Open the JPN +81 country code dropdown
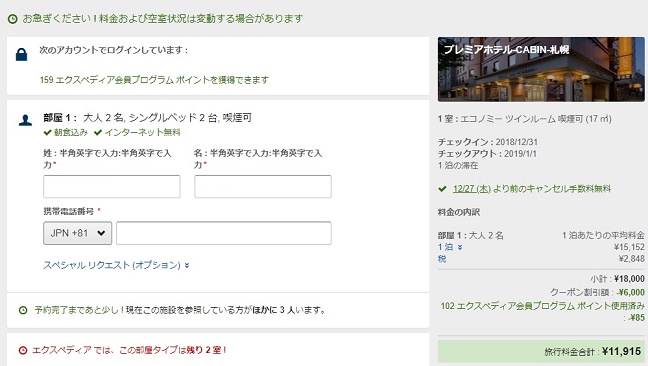Screen dimensions: 648x366 click(77, 233)
